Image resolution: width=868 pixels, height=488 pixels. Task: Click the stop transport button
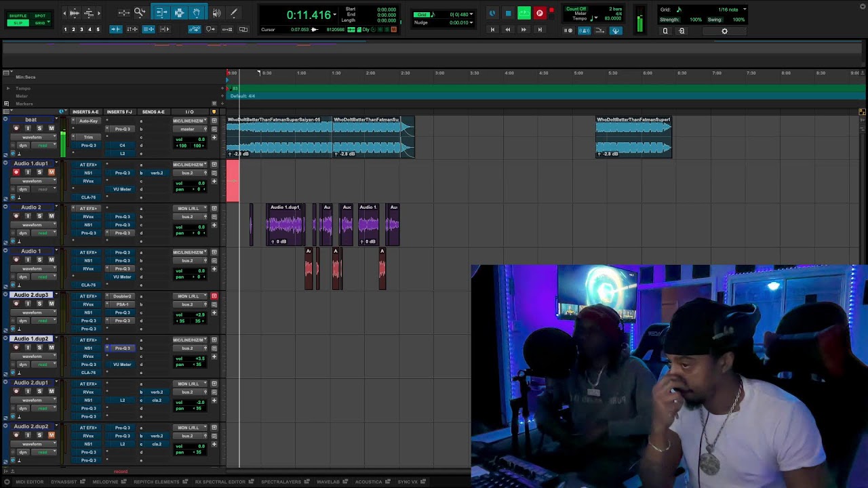pyautogui.click(x=508, y=13)
